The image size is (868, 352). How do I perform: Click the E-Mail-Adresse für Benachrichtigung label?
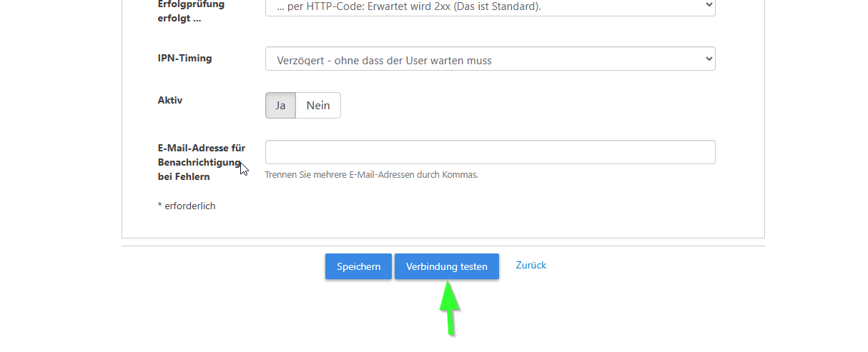202,162
